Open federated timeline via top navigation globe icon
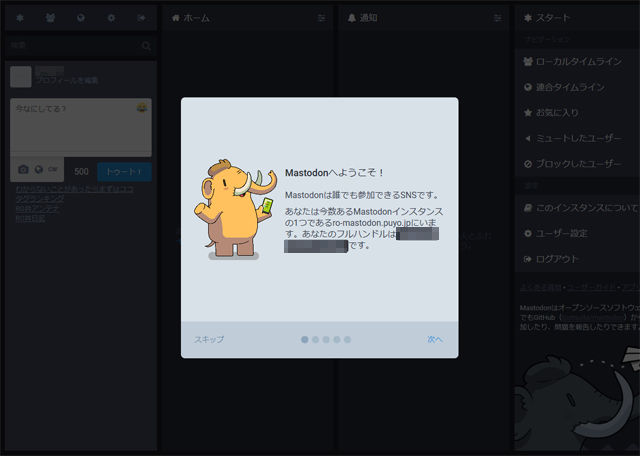Viewport: 640px width, 456px height. coord(81,18)
